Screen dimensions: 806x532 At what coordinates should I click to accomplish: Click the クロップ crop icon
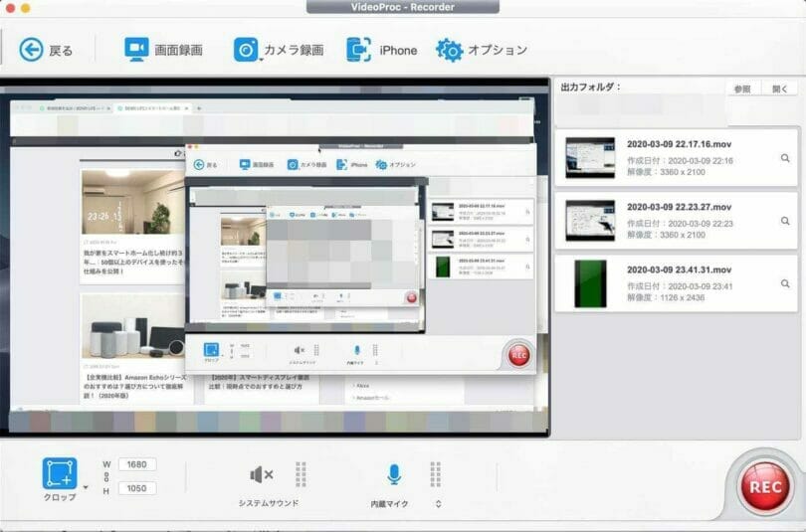coord(60,473)
